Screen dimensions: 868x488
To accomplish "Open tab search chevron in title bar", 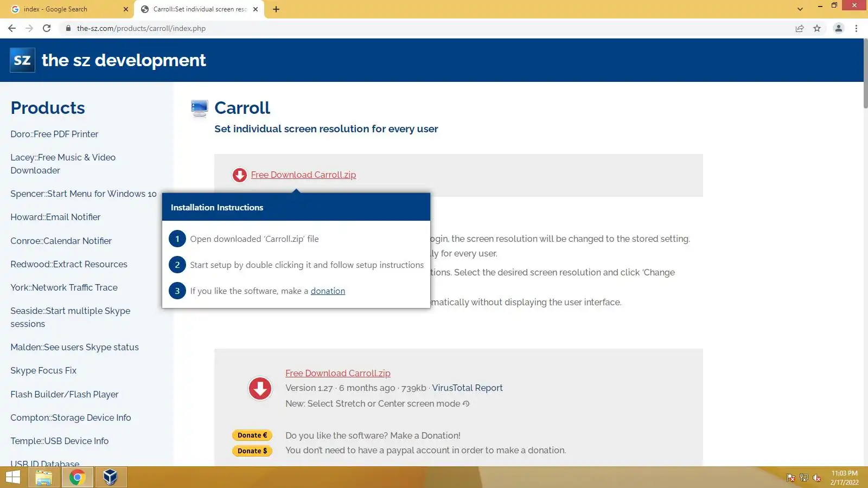I will point(800,9).
